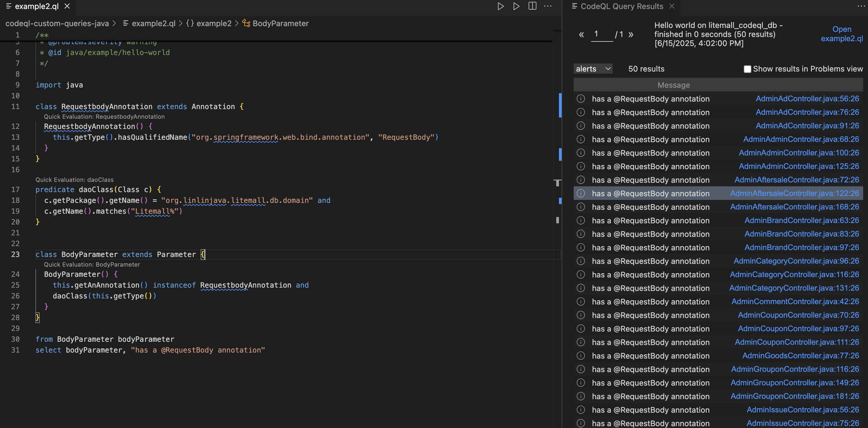Image resolution: width=868 pixels, height=428 pixels.
Task: Enable Show results in Problems view
Action: click(x=747, y=69)
